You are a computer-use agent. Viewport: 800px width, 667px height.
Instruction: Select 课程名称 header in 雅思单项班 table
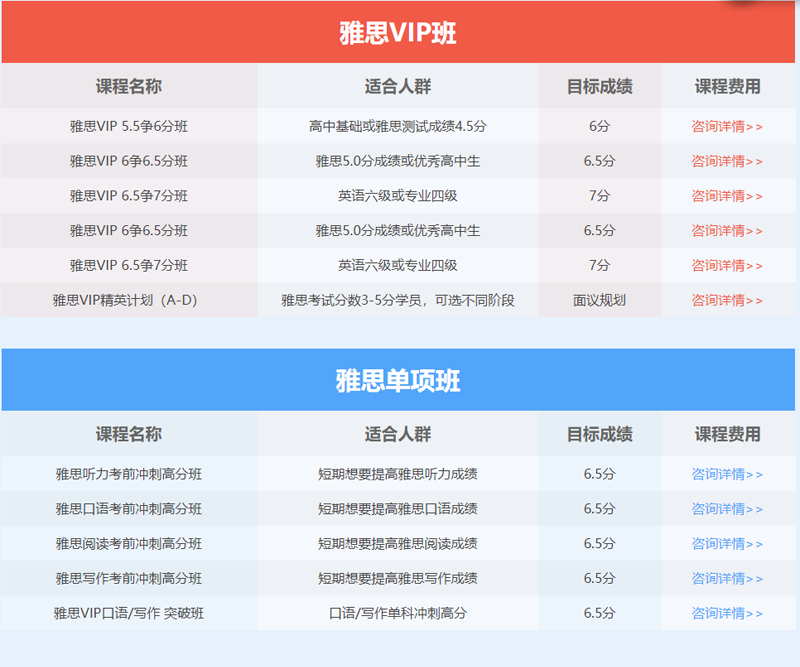point(129,434)
